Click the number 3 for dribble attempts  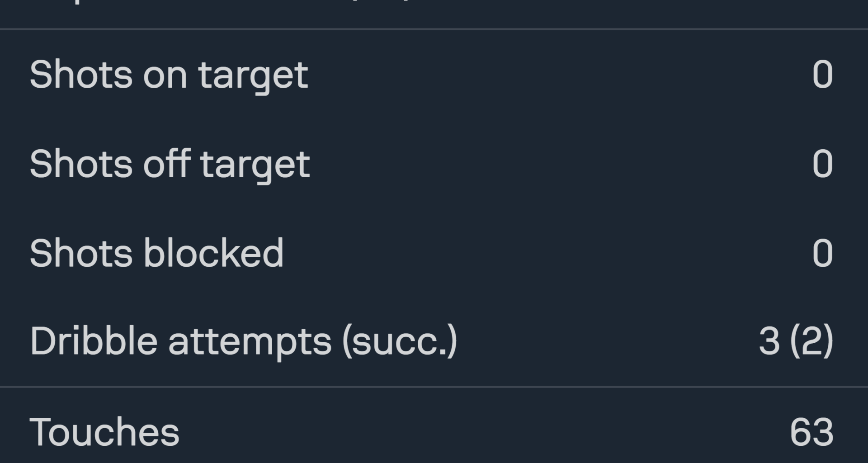pyautogui.click(x=769, y=341)
